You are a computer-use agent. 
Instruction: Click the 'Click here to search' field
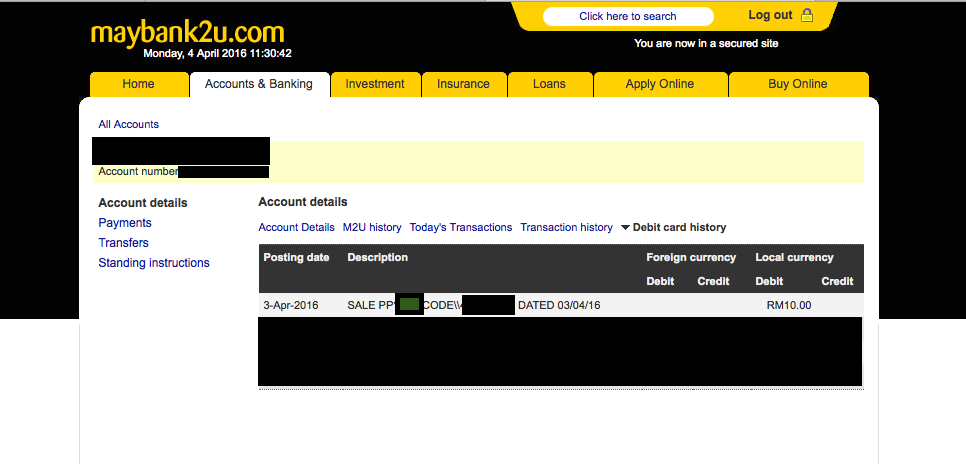tap(628, 17)
